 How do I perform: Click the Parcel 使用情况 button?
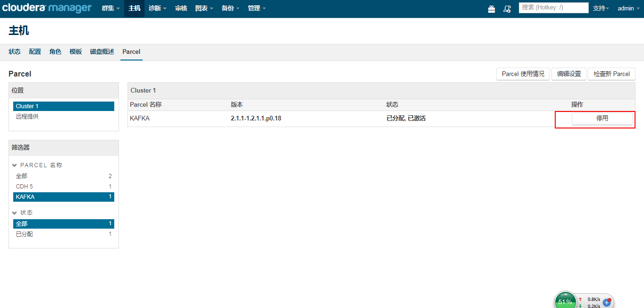tap(523, 74)
